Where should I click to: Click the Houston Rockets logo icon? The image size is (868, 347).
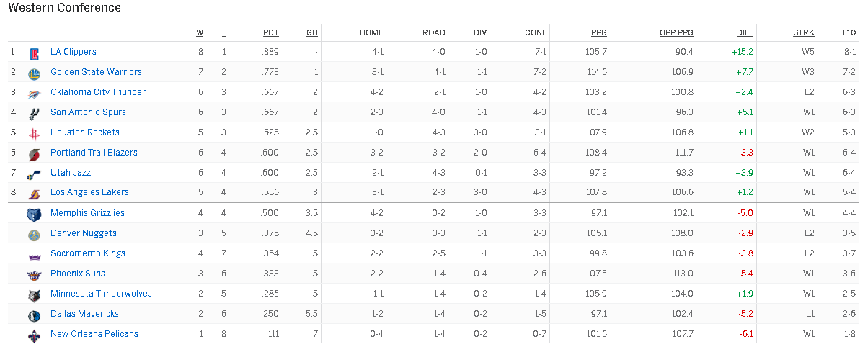pyautogui.click(x=34, y=133)
